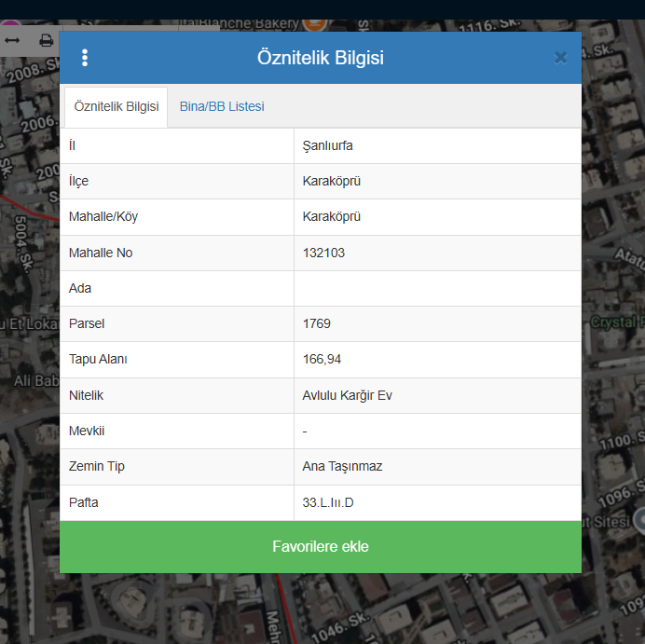Click the Ana Taşınmaz zemin tip value
645x644 pixels.
tap(342, 466)
